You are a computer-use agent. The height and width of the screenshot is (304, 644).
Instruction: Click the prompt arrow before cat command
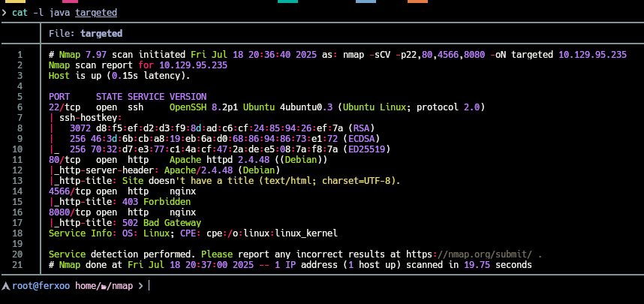[5, 13]
